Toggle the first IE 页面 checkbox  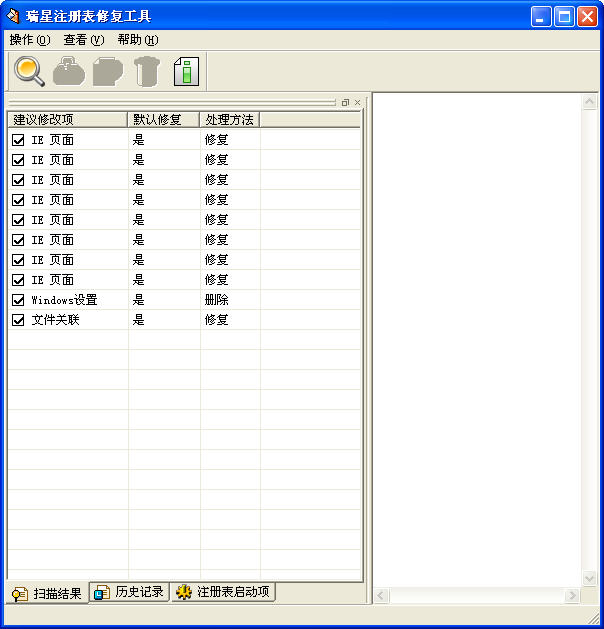pyautogui.click(x=18, y=140)
